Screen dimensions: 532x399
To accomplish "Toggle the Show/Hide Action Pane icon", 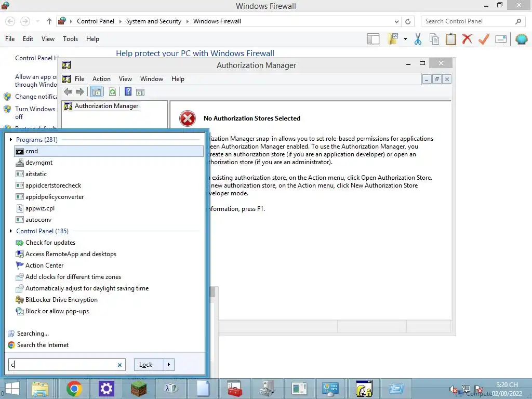I will [x=140, y=92].
